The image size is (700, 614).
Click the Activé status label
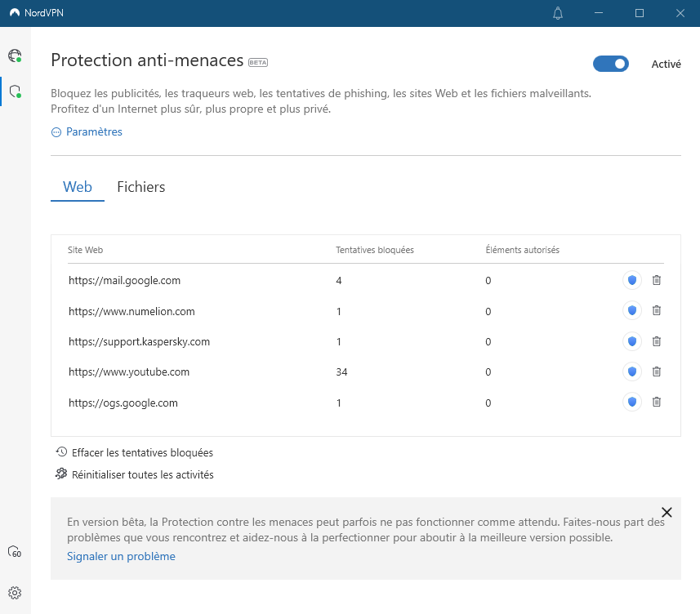pos(666,65)
